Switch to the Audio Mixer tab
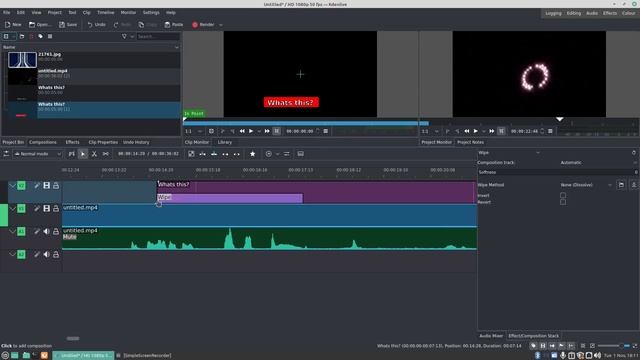The image size is (640, 360). point(491,336)
